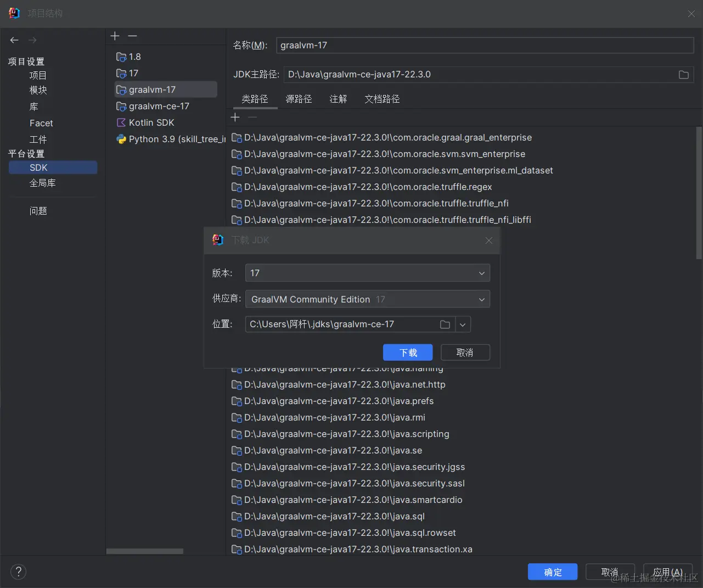The width and height of the screenshot is (703, 588).
Task: Click the folder browse icon in 位置 field
Action: coord(445,324)
